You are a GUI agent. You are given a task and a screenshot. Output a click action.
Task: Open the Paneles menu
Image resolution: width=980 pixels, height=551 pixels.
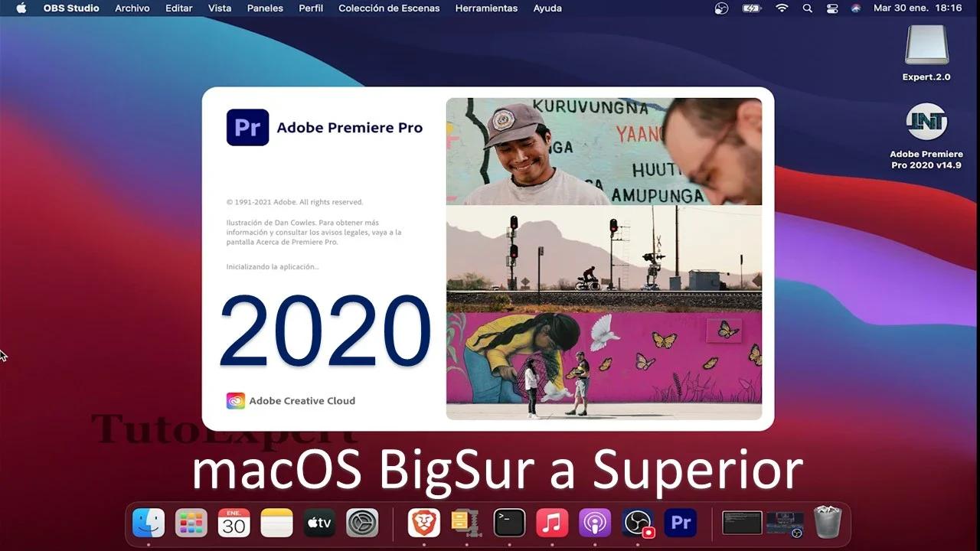264,8
